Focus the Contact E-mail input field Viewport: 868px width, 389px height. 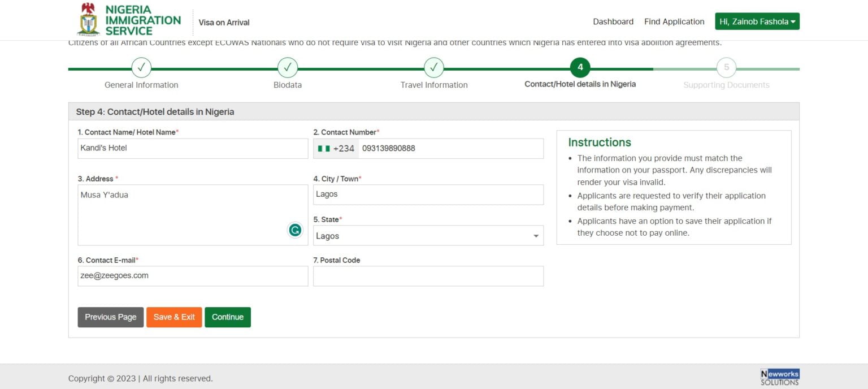click(x=193, y=276)
